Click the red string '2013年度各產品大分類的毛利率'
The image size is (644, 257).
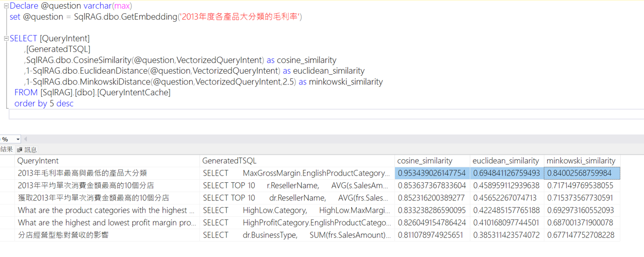(x=240, y=17)
